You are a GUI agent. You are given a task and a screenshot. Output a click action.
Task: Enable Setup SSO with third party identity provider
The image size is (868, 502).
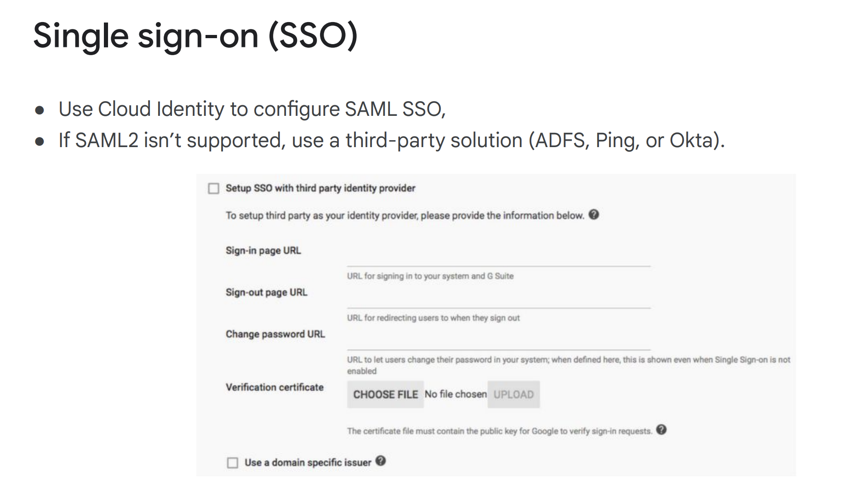(214, 188)
